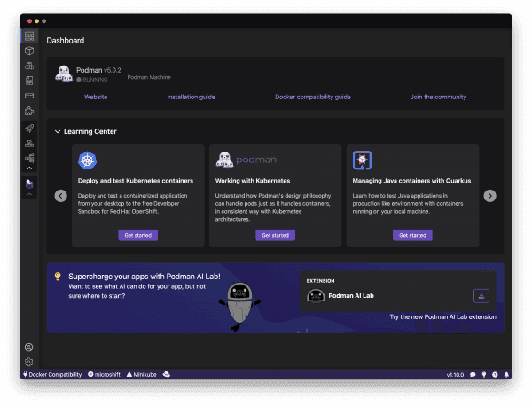Open the notifications bell icon
This screenshot has width=532, height=406.
[506, 375]
